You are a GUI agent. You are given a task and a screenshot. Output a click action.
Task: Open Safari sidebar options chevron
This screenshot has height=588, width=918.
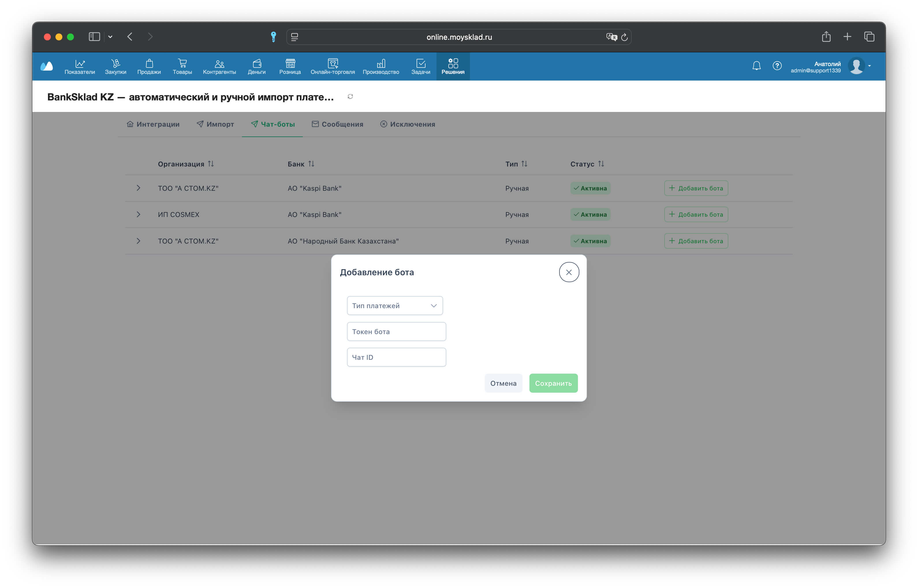coord(110,37)
